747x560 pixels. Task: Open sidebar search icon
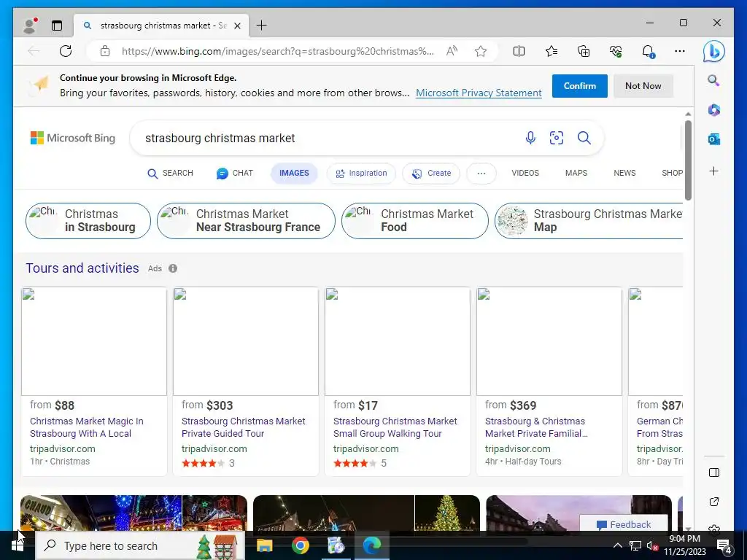713,80
